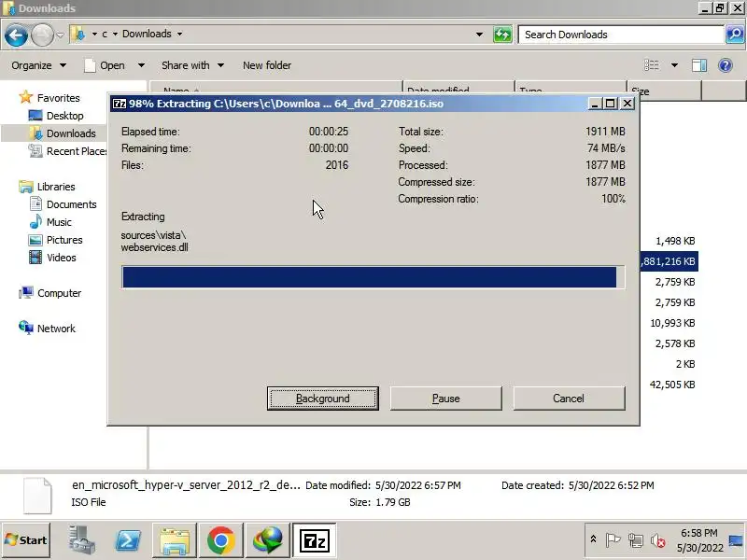Click the Pause button in 7-Zip dialog
Image resolution: width=747 pixels, height=560 pixels.
click(446, 399)
